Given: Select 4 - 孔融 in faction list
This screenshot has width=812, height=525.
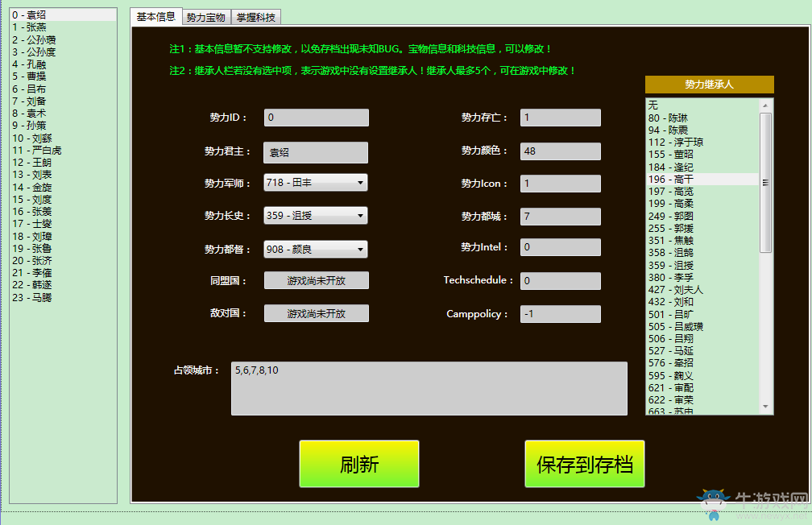Looking at the screenshot, I should coord(63,64).
